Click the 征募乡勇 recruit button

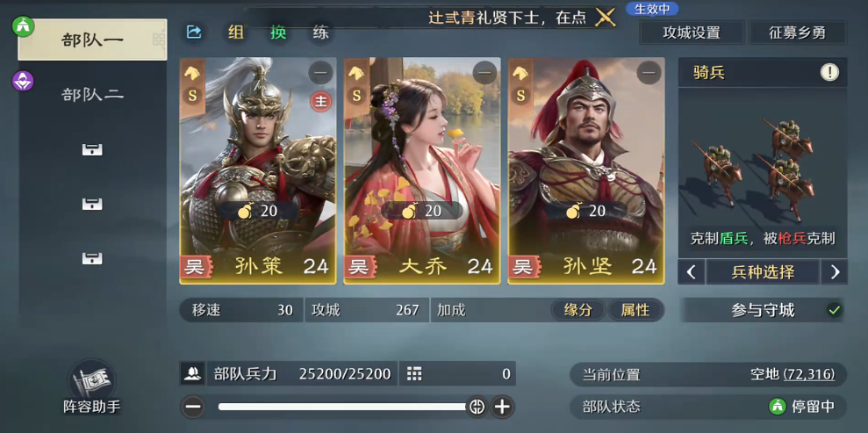coord(797,32)
